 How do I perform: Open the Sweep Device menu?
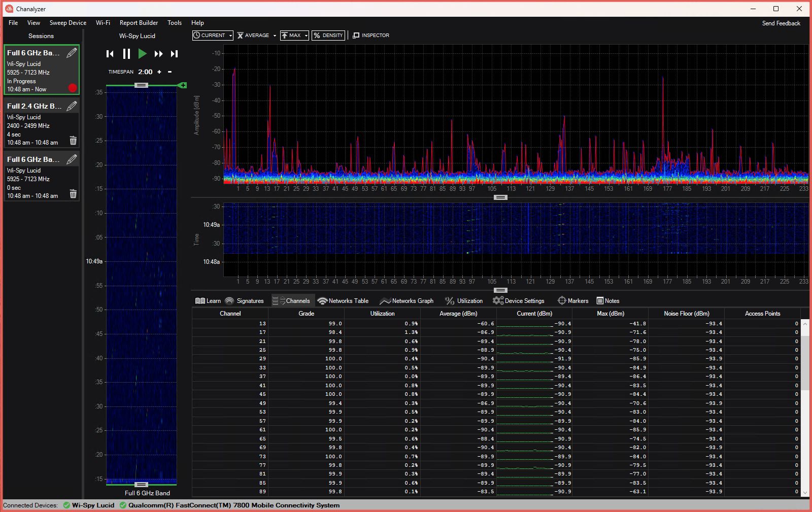pyautogui.click(x=68, y=23)
